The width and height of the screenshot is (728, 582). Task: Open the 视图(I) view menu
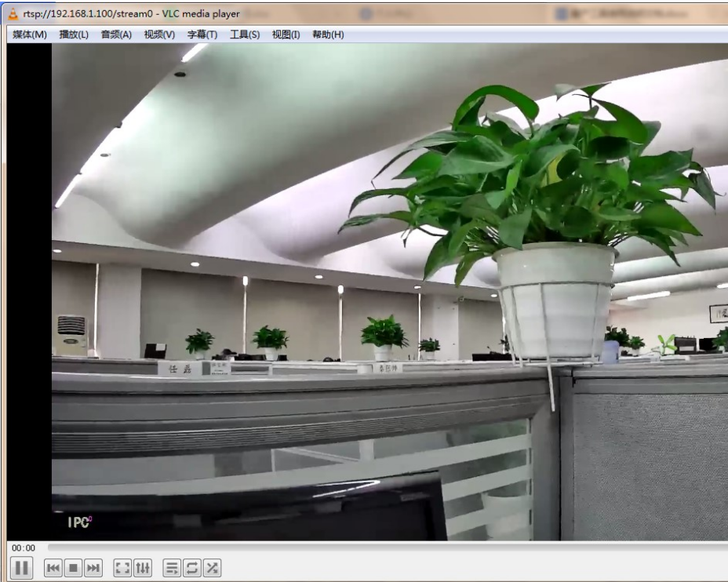(x=286, y=35)
